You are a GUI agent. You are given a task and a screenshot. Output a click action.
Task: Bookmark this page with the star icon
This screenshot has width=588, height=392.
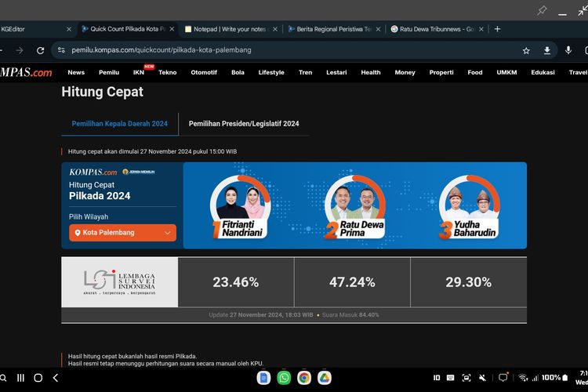coord(526,50)
